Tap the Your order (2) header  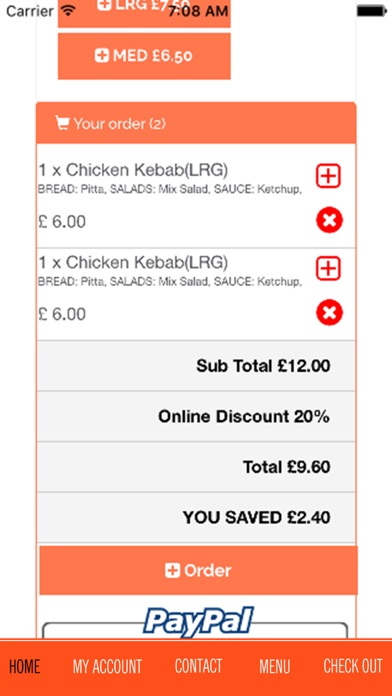[x=196, y=123]
